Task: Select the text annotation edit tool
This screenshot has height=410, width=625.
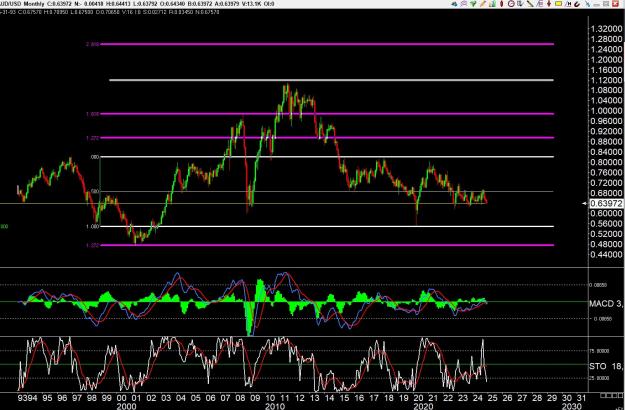Action: 521,4
